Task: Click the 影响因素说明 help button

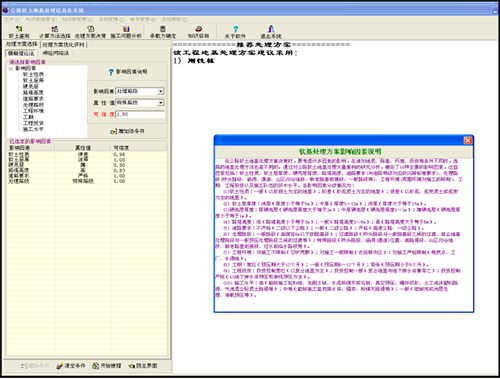Action: click(128, 72)
